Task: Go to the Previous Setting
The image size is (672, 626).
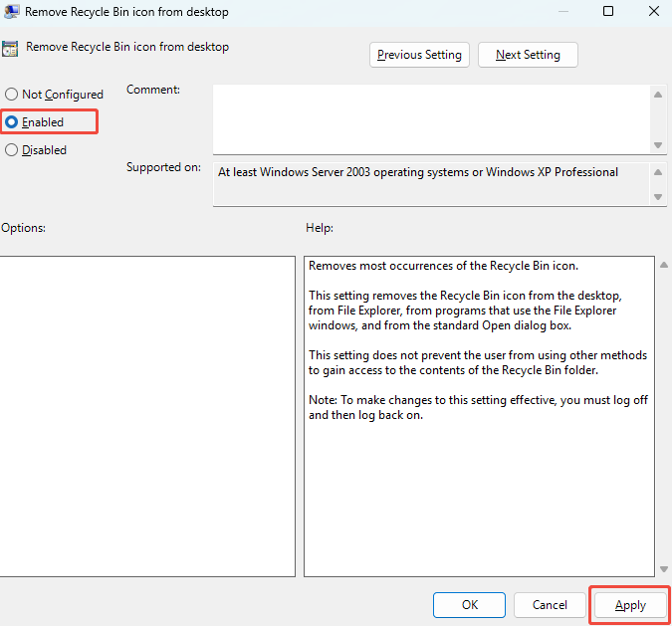Action: coord(419,55)
